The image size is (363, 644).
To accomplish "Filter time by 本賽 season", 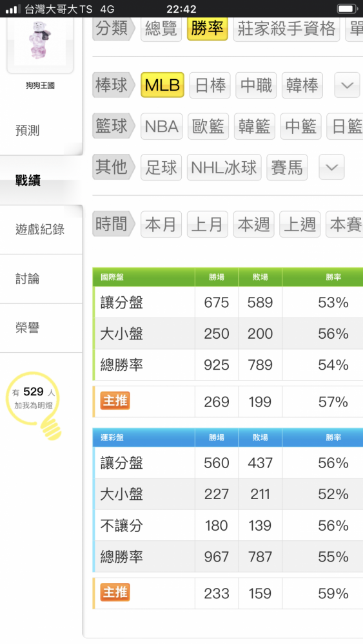I will coord(344,224).
